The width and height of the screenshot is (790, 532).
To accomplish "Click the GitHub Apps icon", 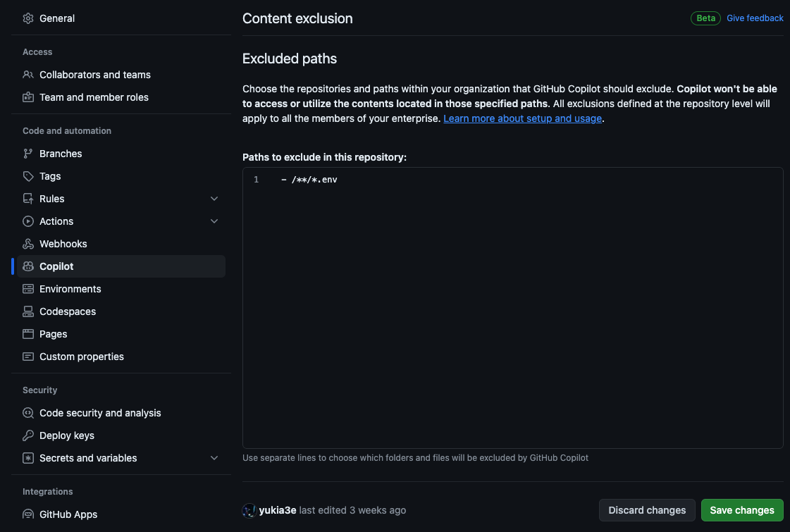I will (x=27, y=514).
